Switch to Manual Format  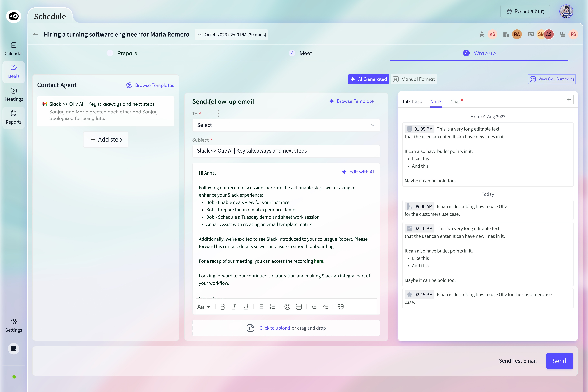click(414, 79)
